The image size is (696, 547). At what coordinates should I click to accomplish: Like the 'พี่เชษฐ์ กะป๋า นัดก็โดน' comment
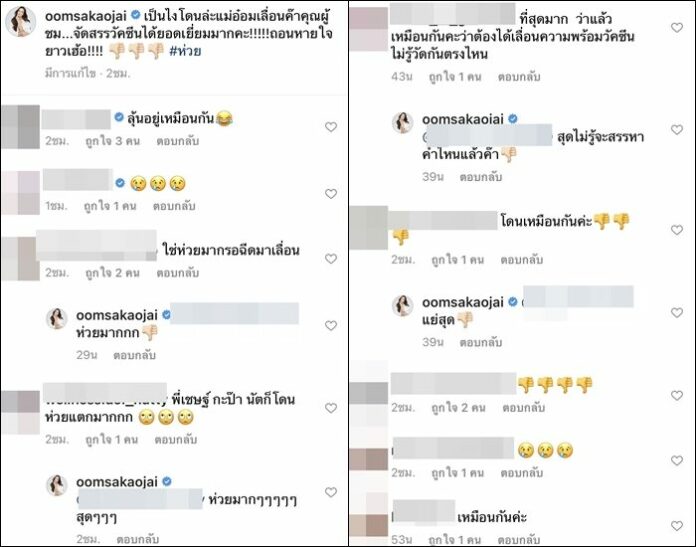[331, 408]
